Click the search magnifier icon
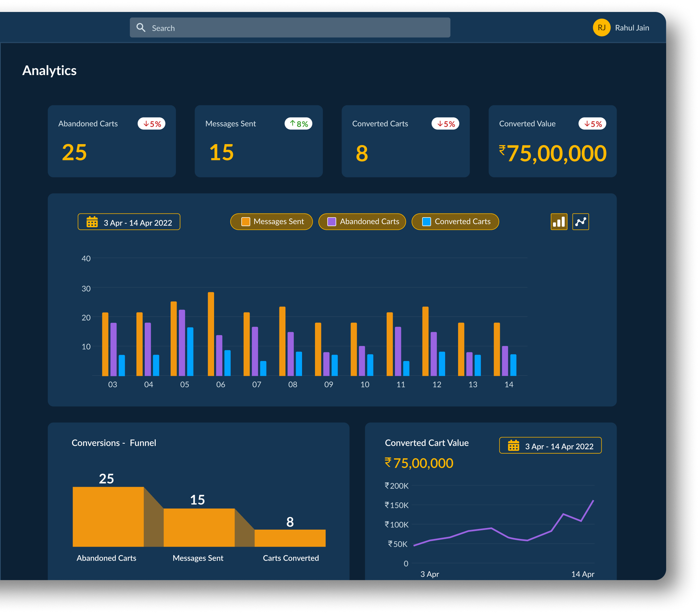 click(141, 28)
